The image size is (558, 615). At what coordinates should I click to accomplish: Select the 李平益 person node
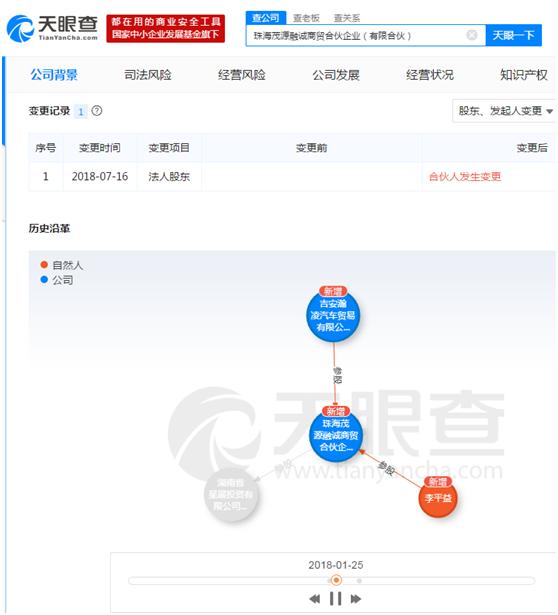[438, 497]
